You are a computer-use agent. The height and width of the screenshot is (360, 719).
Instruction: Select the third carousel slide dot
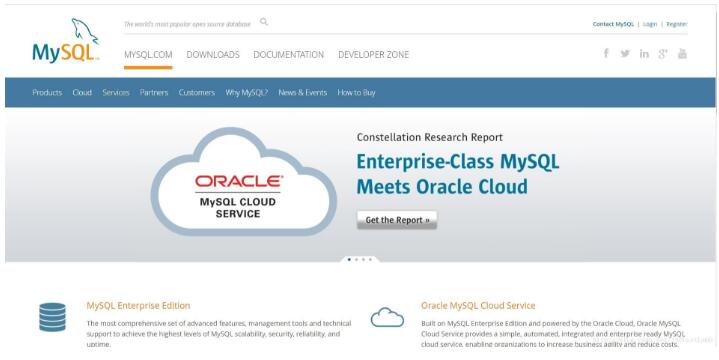point(363,260)
